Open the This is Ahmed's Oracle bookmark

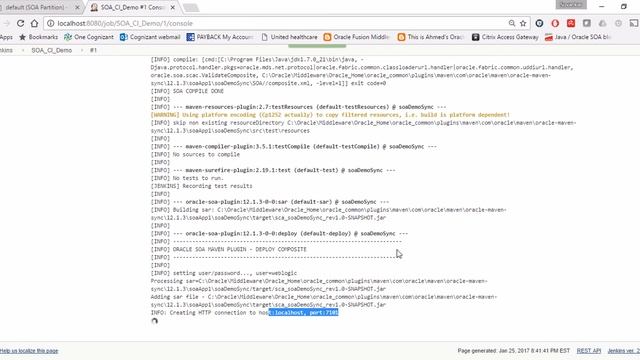click(431, 37)
